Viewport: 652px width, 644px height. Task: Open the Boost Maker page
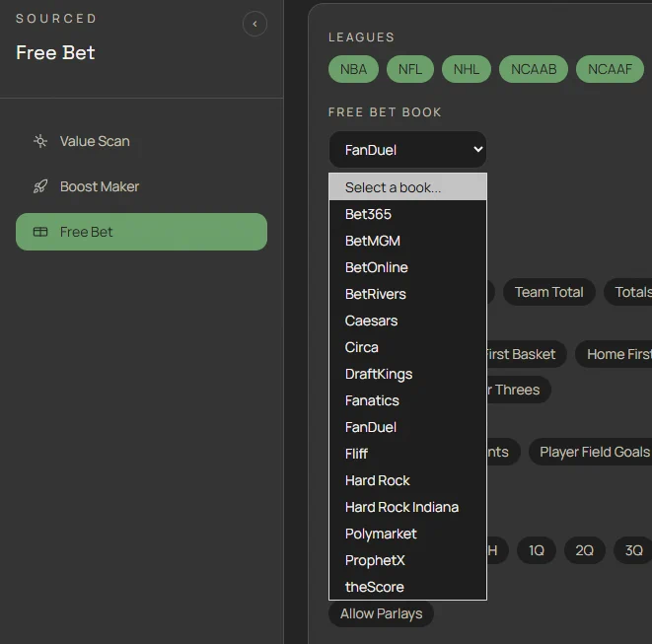(x=141, y=186)
